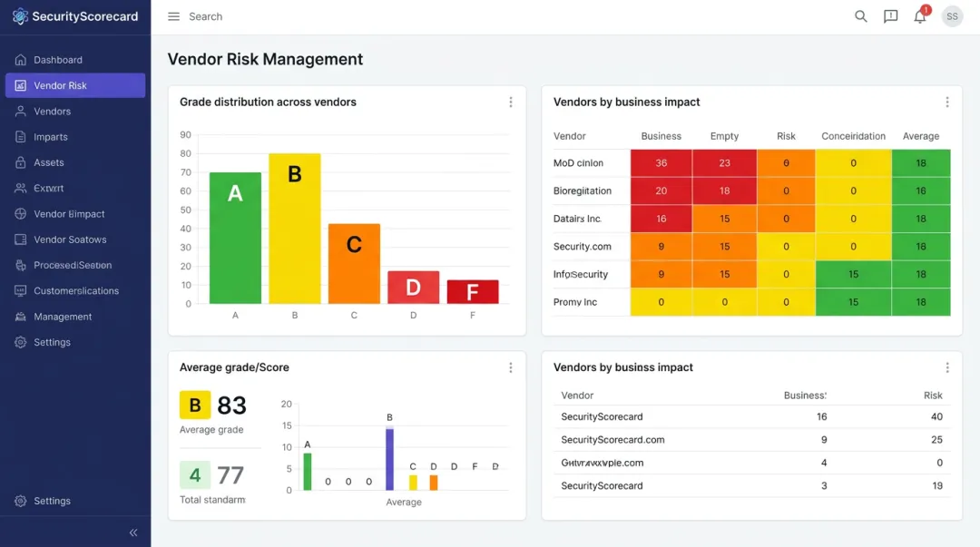
Task: Click the Vendor Bimpact globe icon
Action: click(21, 214)
